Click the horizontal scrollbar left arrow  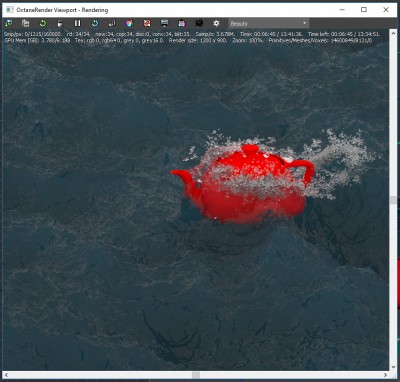(6, 375)
